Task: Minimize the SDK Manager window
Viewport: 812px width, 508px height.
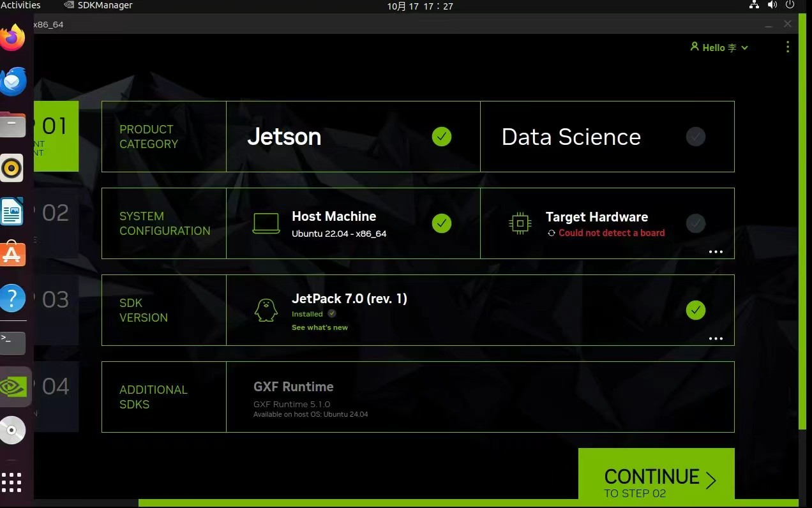Action: click(x=769, y=24)
